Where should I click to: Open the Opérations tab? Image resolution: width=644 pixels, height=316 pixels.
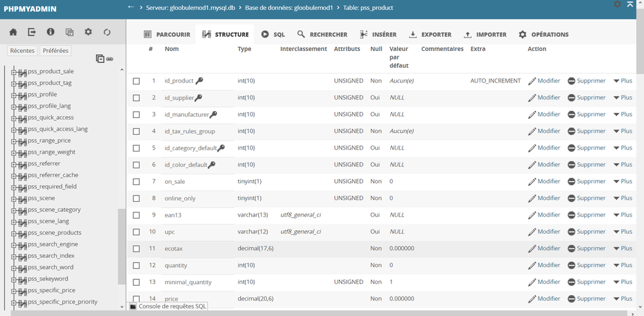[x=544, y=35]
